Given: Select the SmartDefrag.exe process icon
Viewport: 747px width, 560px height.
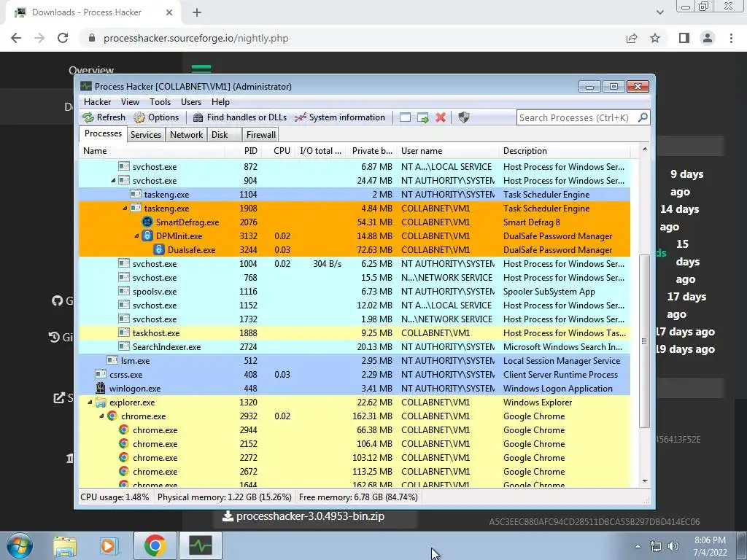Looking at the screenshot, I should [147, 222].
